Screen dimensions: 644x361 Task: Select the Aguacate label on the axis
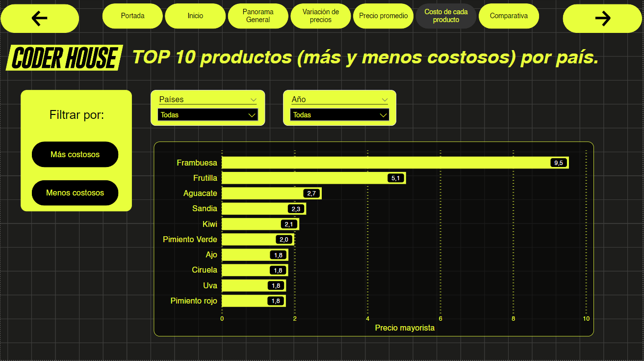click(200, 193)
